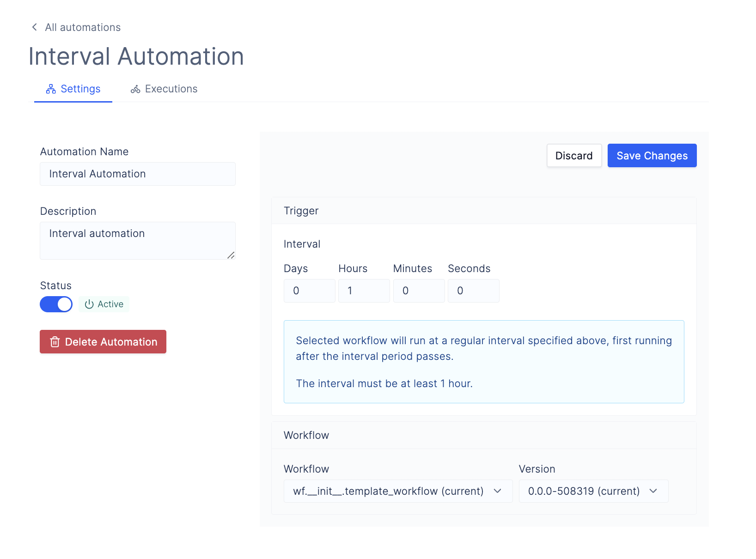The width and height of the screenshot is (756, 559).
Task: Click the power icon inside the Active badge
Action: pos(89,304)
